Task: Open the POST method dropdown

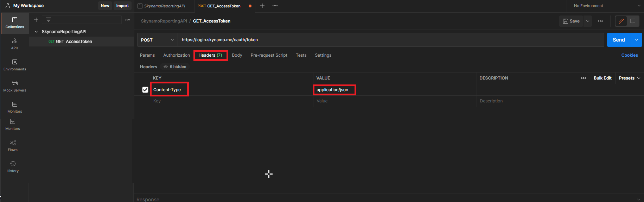Action: coord(158,40)
